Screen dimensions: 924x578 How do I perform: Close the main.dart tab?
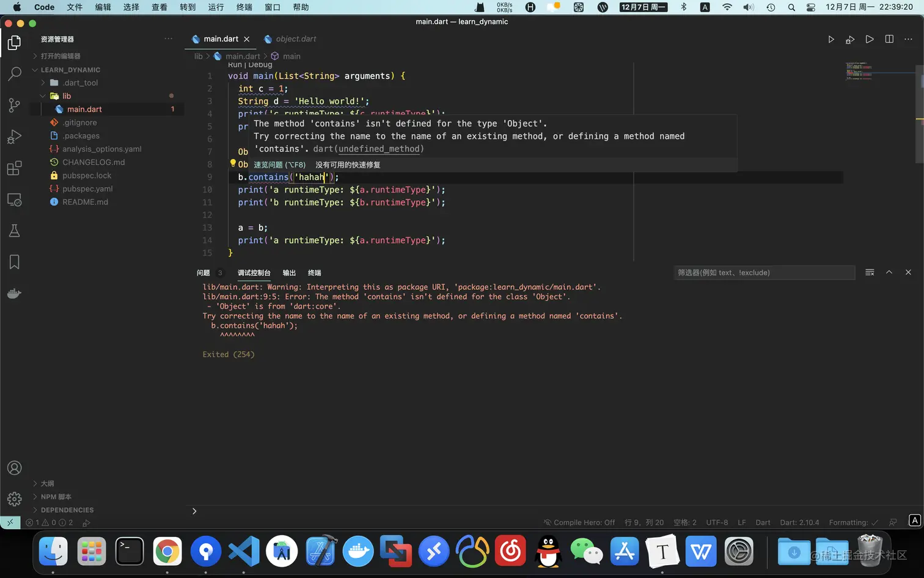[247, 39]
